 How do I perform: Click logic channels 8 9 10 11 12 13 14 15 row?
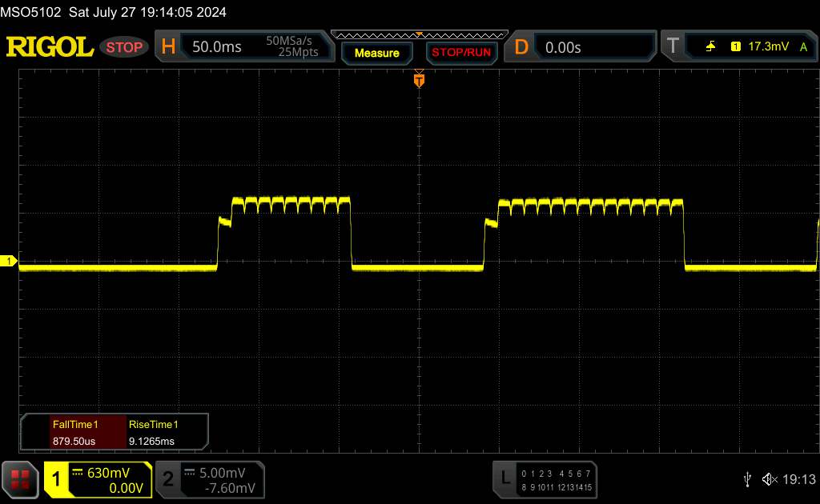(x=556, y=487)
